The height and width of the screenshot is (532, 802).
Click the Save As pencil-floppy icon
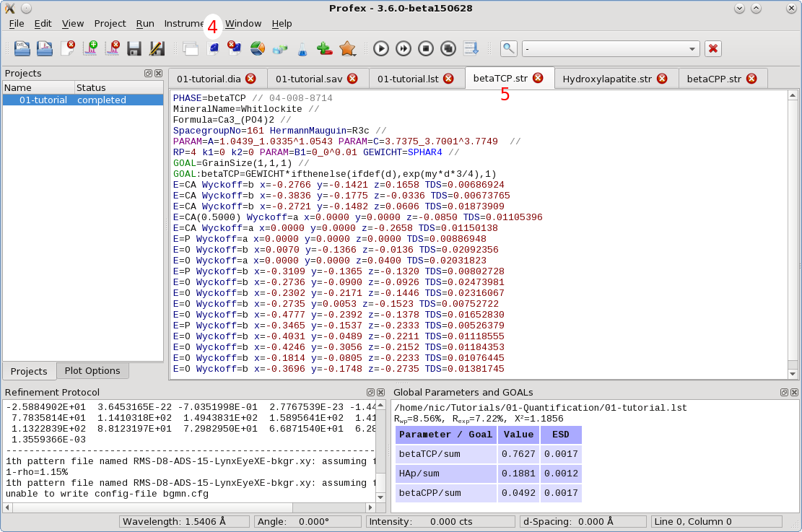tap(157, 48)
